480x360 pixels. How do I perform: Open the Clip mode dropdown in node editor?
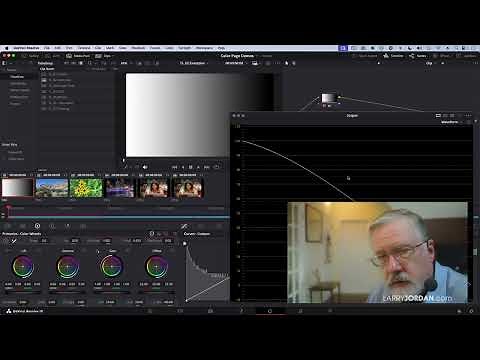pyautogui.click(x=431, y=63)
